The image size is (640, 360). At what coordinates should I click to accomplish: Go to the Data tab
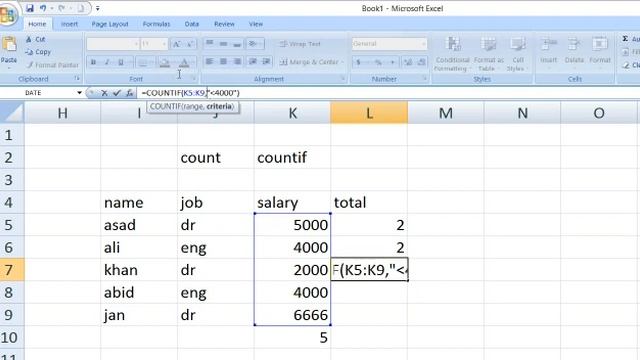coord(191,24)
